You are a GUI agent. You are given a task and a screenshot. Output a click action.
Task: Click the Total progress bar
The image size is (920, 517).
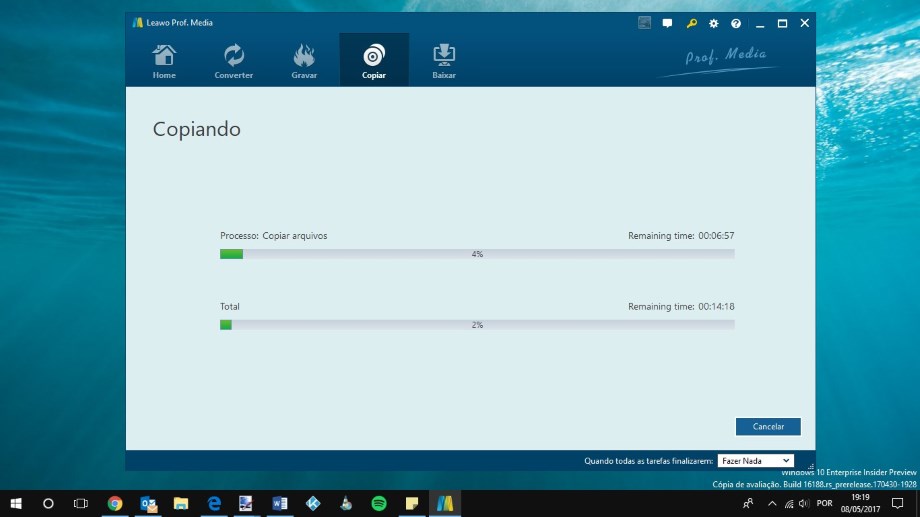tap(477, 325)
